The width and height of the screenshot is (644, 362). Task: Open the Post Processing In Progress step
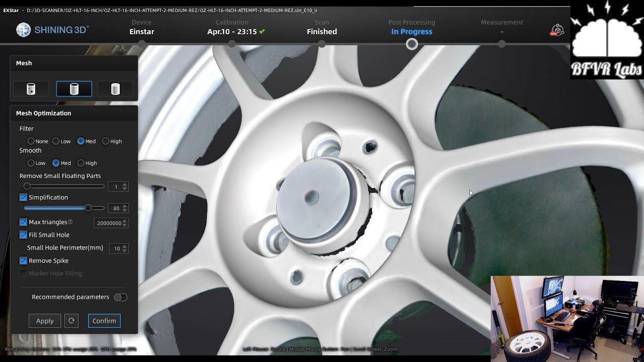[412, 27]
